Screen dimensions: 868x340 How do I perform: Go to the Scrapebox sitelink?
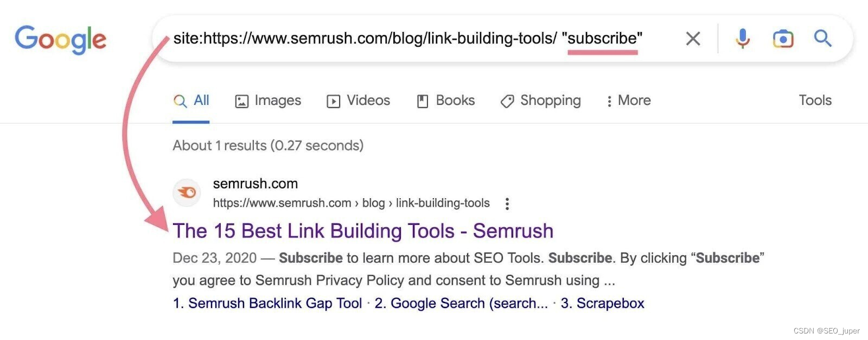coord(603,303)
